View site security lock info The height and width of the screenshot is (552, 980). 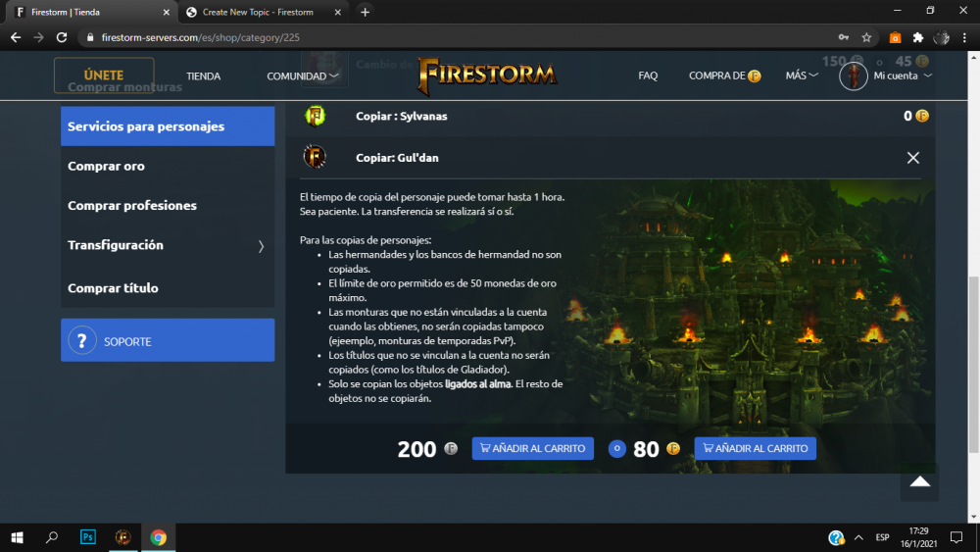click(90, 37)
